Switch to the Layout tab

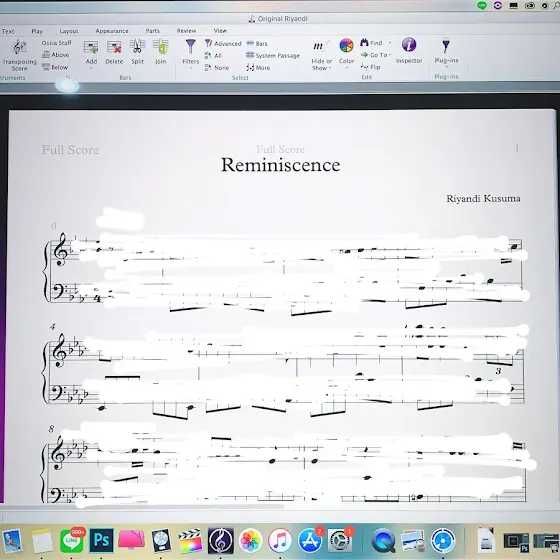pyautogui.click(x=69, y=31)
